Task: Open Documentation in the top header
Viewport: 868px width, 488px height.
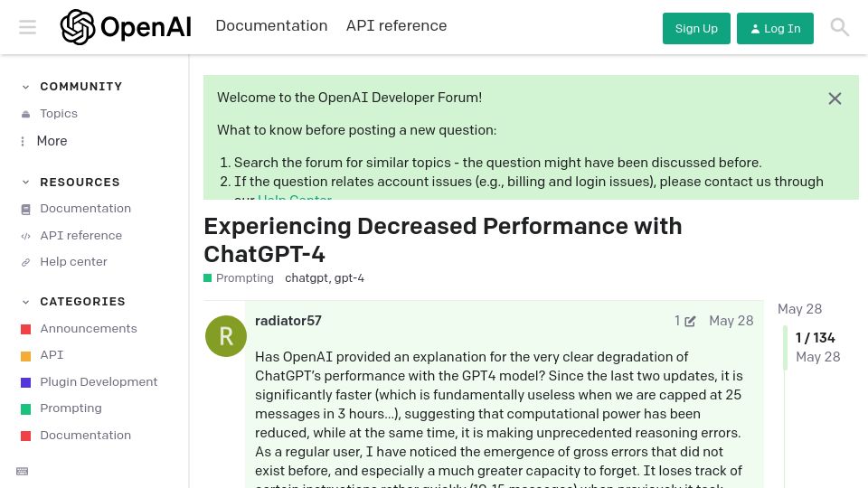Action: [x=271, y=25]
